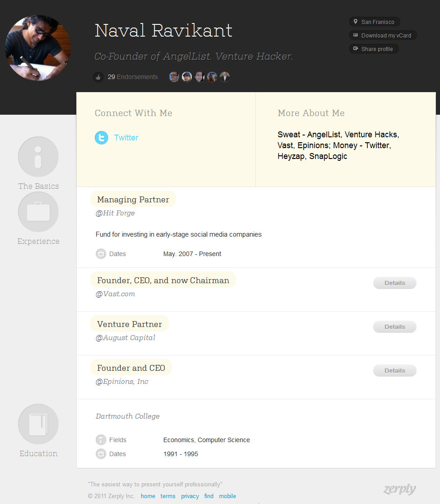The height and width of the screenshot is (504, 440).
Task: Click the Twitter bird icon
Action: pos(102,138)
